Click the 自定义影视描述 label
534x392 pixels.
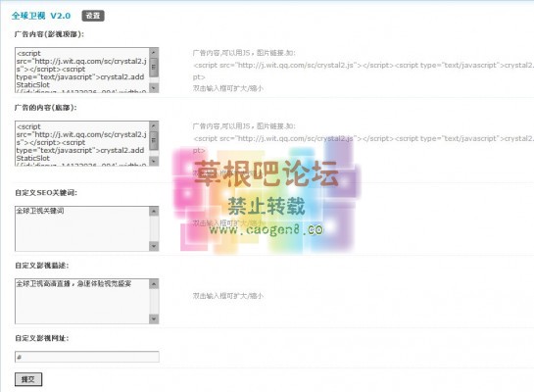42,266
